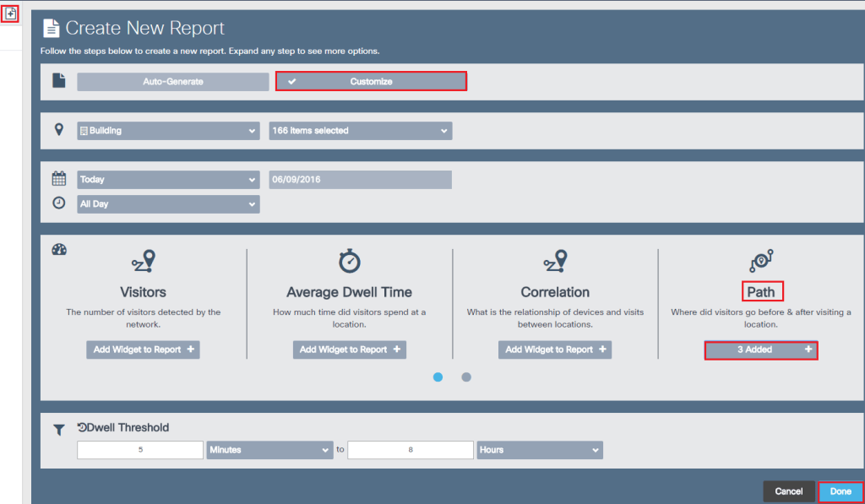Click the document icon beside Create New Report
865x504 pixels.
click(x=52, y=28)
